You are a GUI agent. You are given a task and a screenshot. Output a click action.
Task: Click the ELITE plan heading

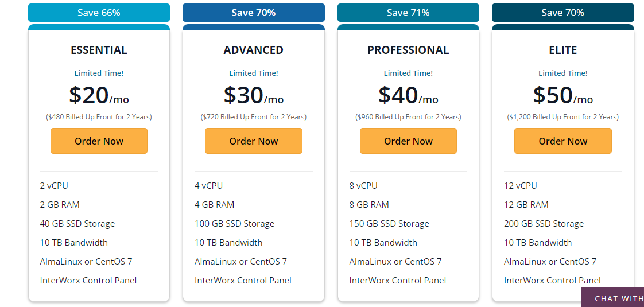[562, 50]
